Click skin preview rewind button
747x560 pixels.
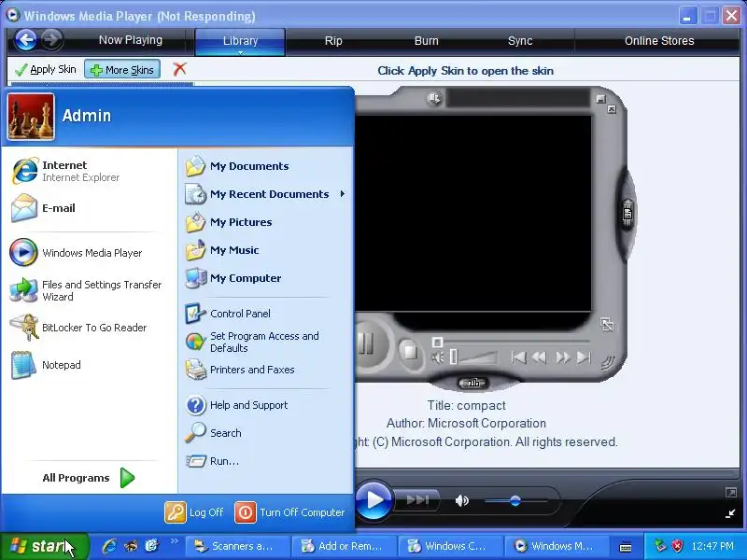(540, 357)
